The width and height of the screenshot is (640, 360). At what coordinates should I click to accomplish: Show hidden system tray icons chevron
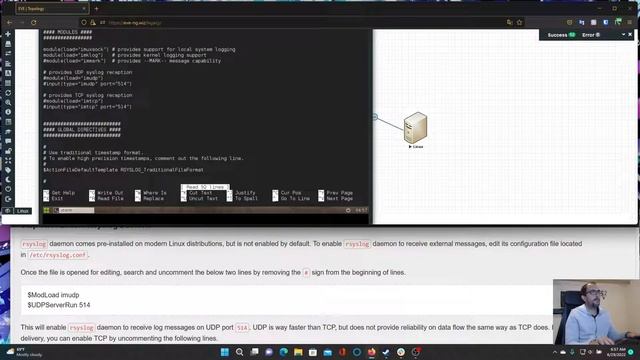[555, 352]
